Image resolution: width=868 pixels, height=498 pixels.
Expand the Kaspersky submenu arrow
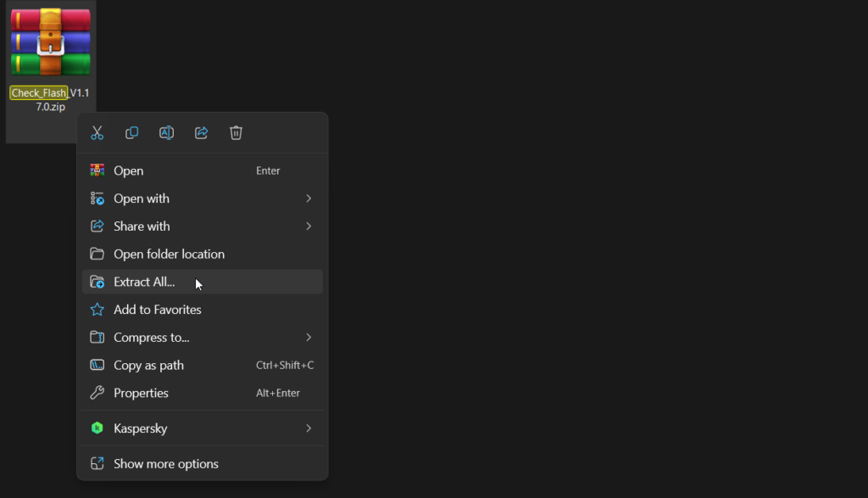(x=309, y=428)
